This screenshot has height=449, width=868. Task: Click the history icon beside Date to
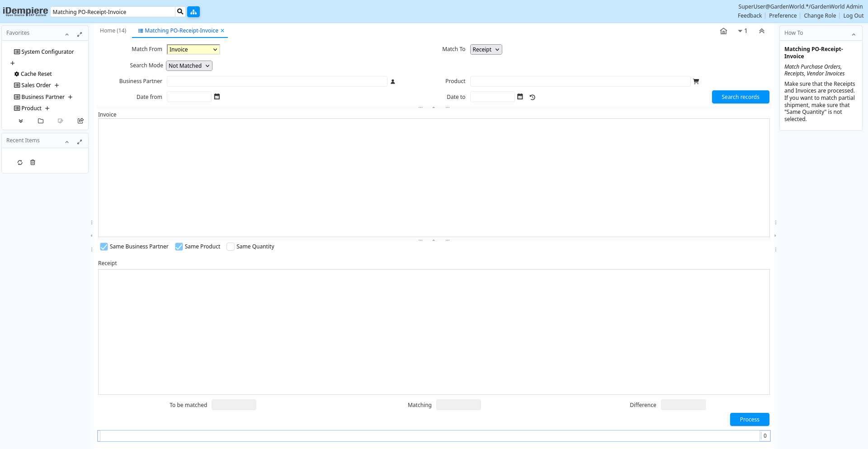pyautogui.click(x=533, y=97)
